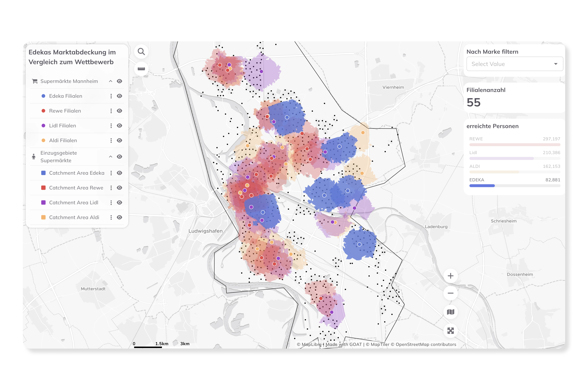Open options menu for Catchment Area Lidl
The image size is (588, 390).
tap(111, 202)
